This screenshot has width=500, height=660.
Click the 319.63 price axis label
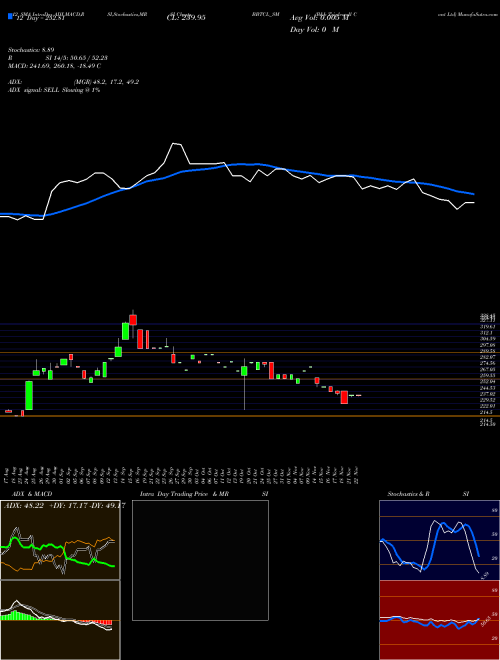click(x=487, y=327)
